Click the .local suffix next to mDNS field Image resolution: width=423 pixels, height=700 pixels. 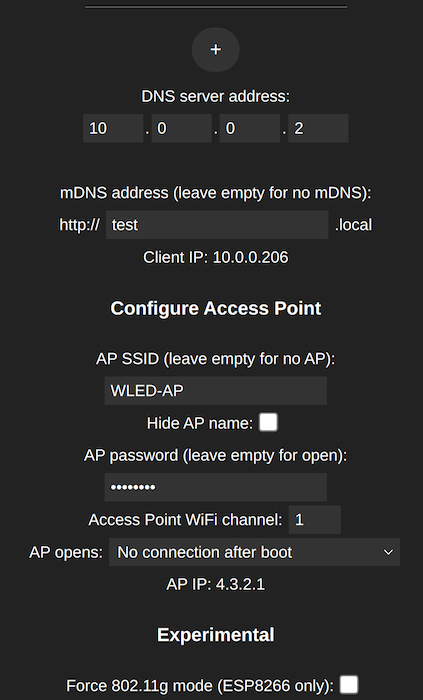coord(353,225)
